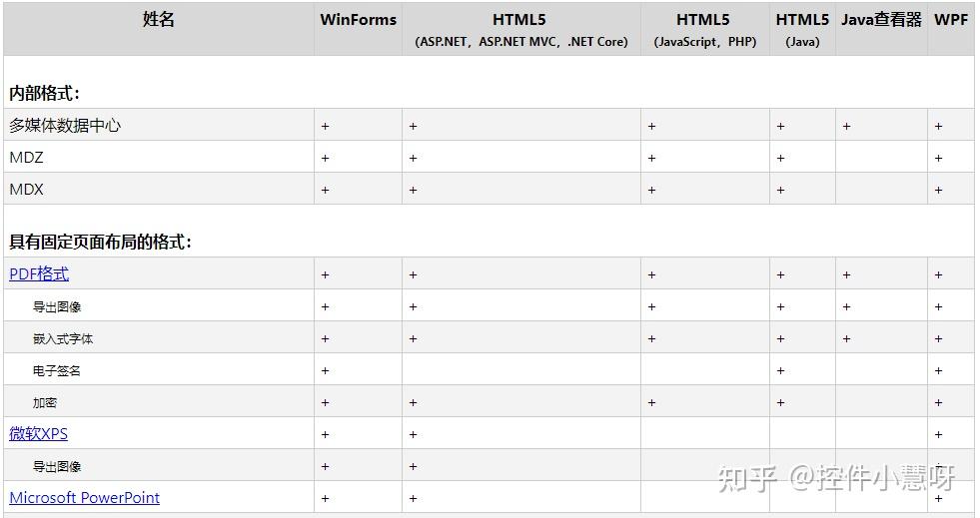Select the WPF column header
Image resolution: width=980 pixels, height=518 pixels.
[951, 20]
